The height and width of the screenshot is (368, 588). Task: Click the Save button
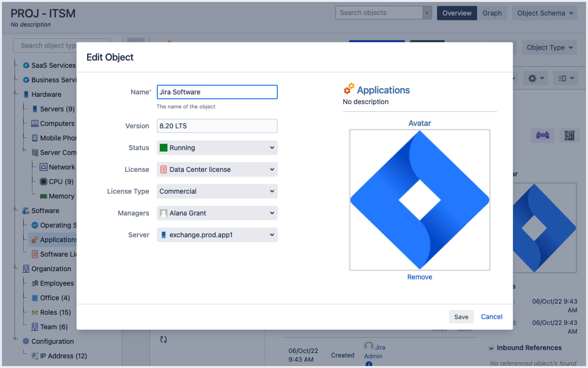[461, 317]
